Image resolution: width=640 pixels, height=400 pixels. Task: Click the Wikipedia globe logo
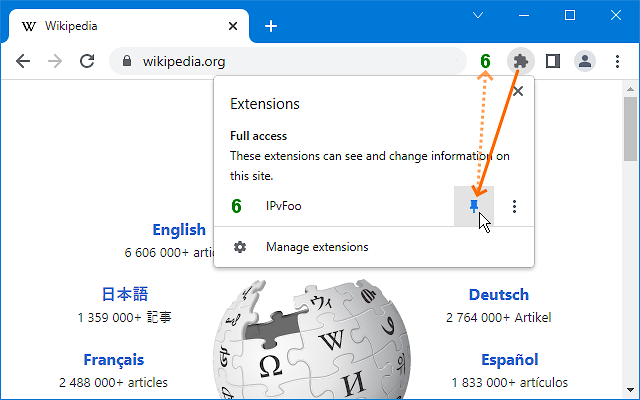click(x=312, y=340)
